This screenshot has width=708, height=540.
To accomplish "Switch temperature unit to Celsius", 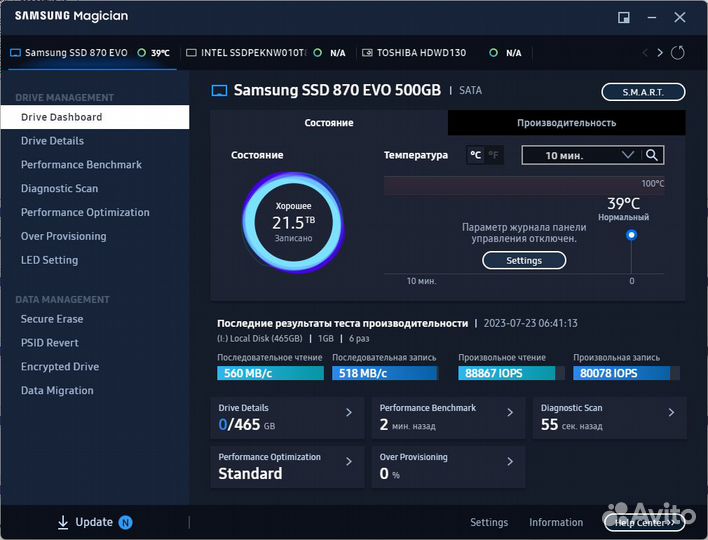I will point(475,155).
